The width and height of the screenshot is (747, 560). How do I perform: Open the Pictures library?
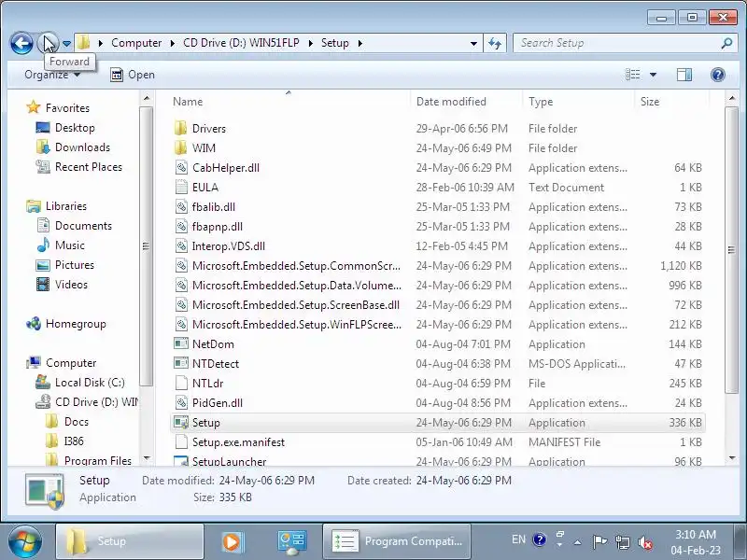[75, 265]
